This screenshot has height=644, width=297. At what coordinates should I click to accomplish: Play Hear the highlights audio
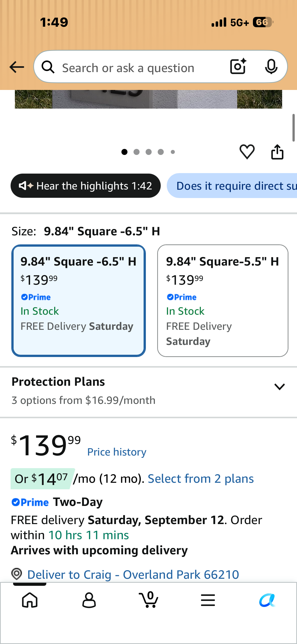[85, 186]
